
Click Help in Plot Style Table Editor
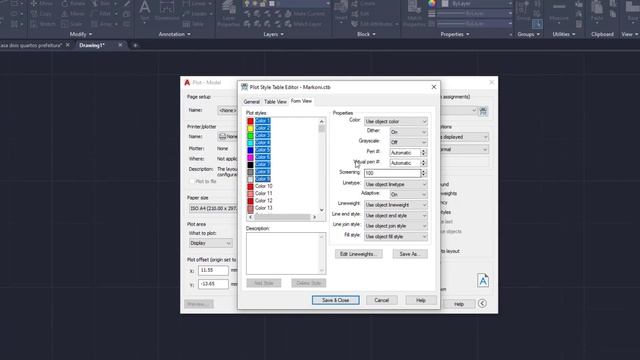[421, 300]
